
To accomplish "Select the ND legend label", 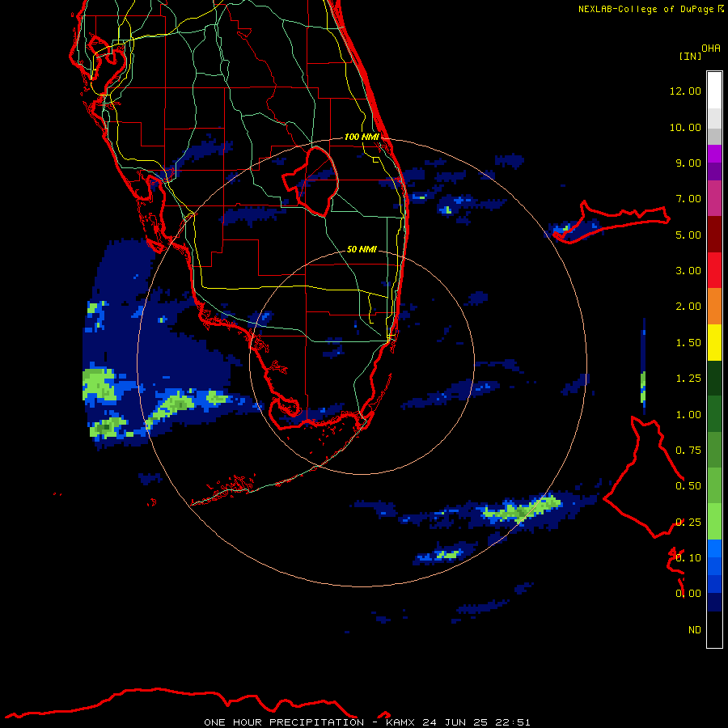I will click(x=695, y=630).
